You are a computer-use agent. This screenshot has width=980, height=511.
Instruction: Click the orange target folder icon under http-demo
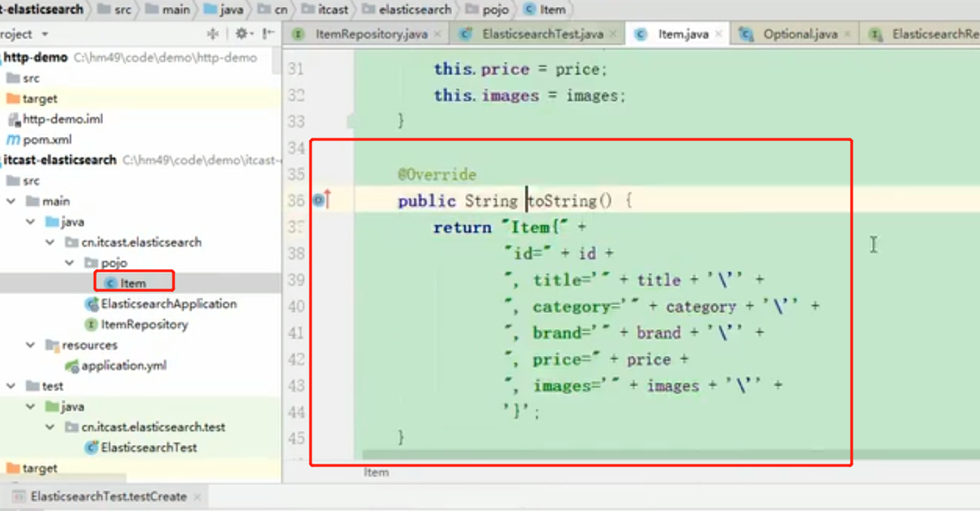click(x=13, y=99)
